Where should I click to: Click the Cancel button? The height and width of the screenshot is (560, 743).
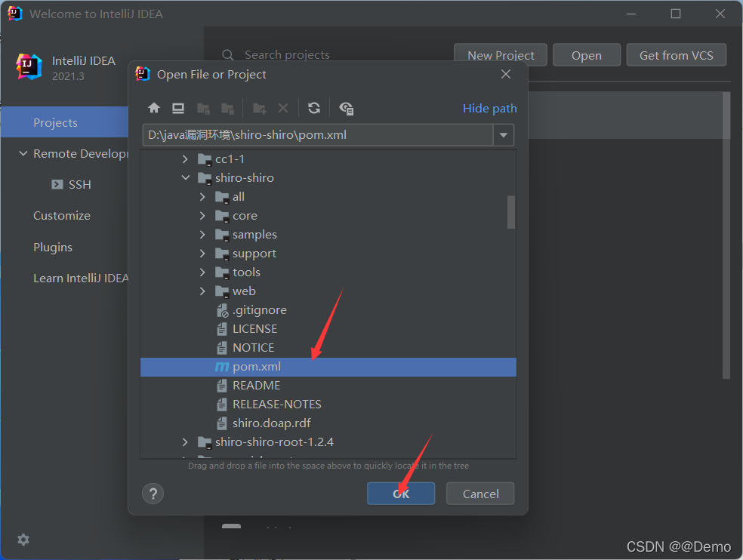480,494
